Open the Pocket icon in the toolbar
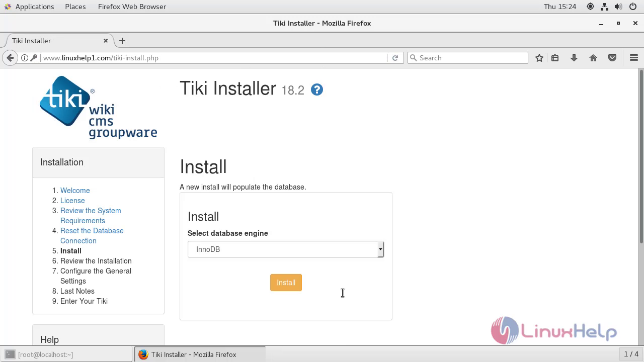 click(612, 58)
